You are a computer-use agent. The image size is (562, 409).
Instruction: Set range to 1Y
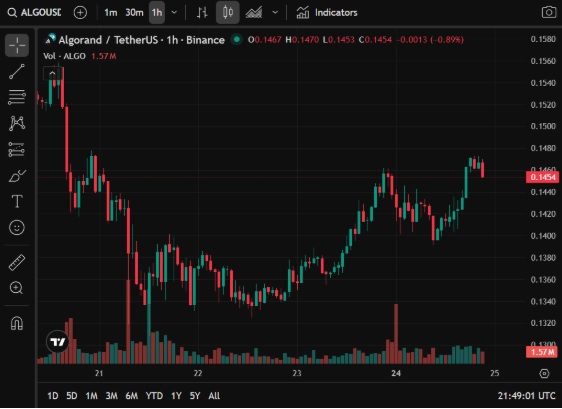[x=176, y=396]
